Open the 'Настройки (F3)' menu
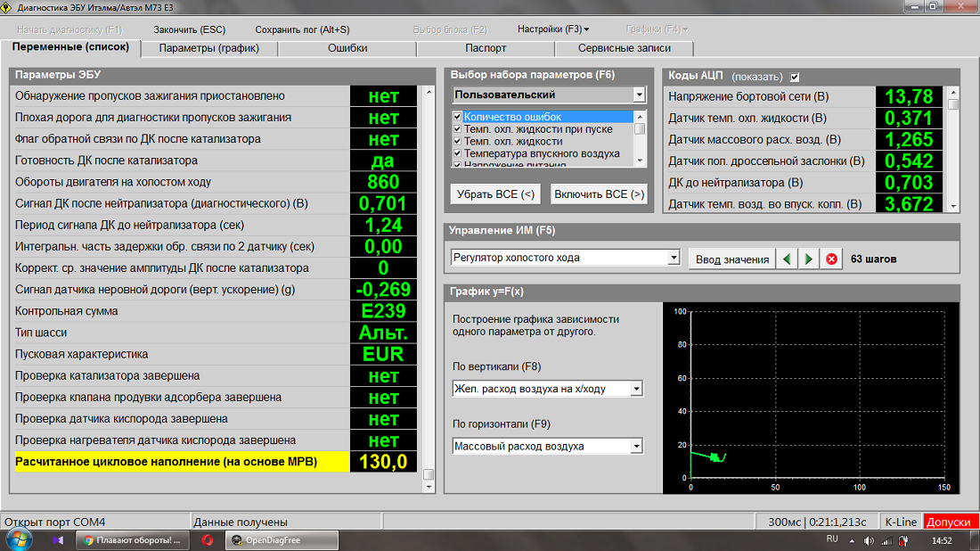980x551 pixels. click(552, 29)
